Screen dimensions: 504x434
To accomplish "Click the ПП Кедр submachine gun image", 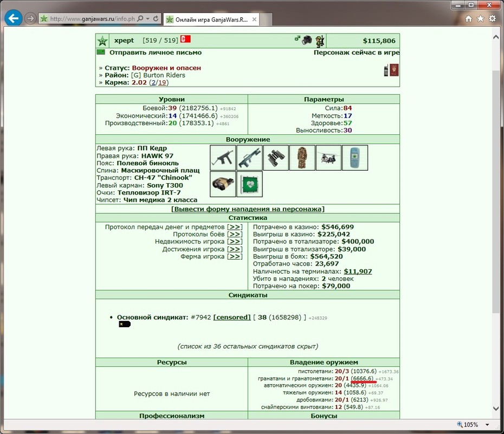I will click(x=223, y=158).
